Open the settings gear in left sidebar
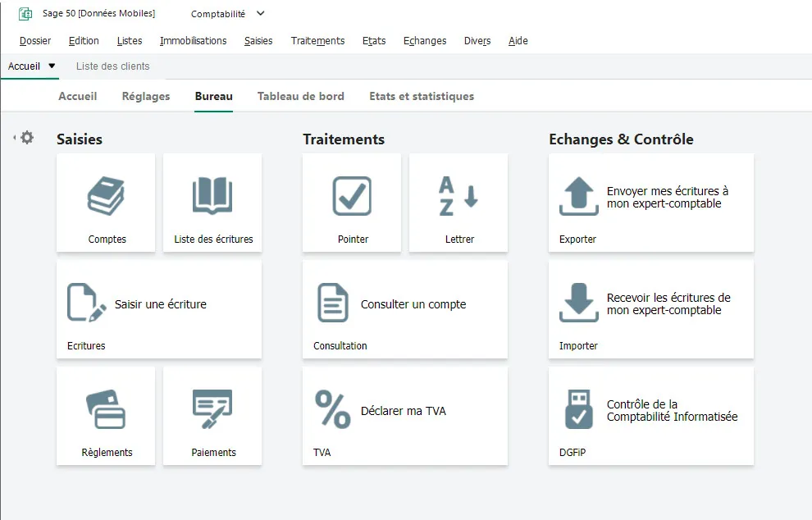The height and width of the screenshot is (520, 812). coord(28,138)
